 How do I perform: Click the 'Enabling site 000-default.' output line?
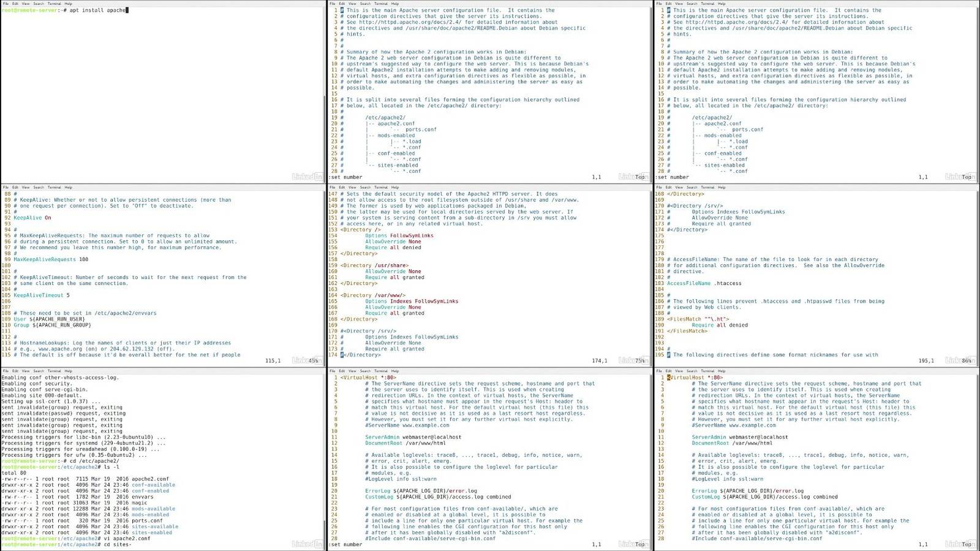click(41, 396)
